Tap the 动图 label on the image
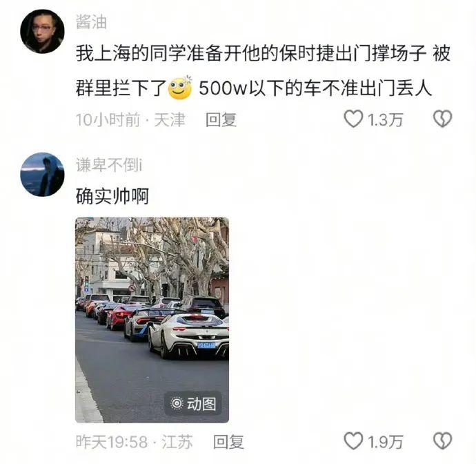The width and height of the screenshot is (476, 464). [201, 404]
